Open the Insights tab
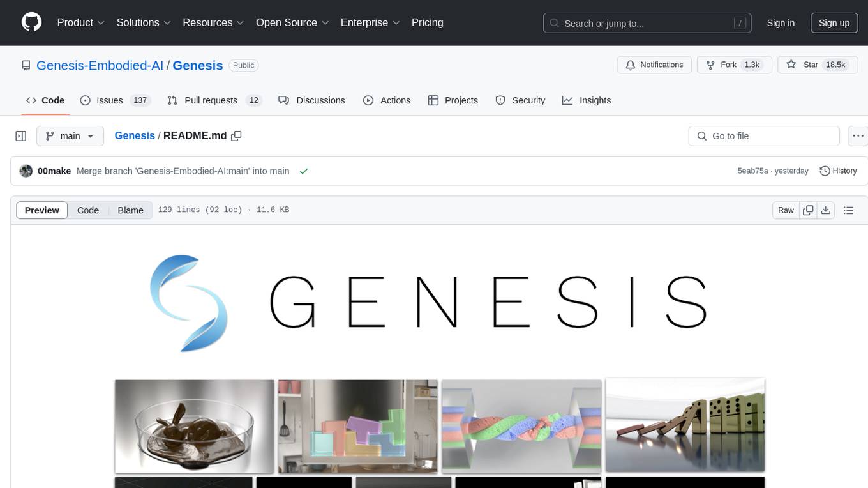The width and height of the screenshot is (868, 488). [587, 100]
